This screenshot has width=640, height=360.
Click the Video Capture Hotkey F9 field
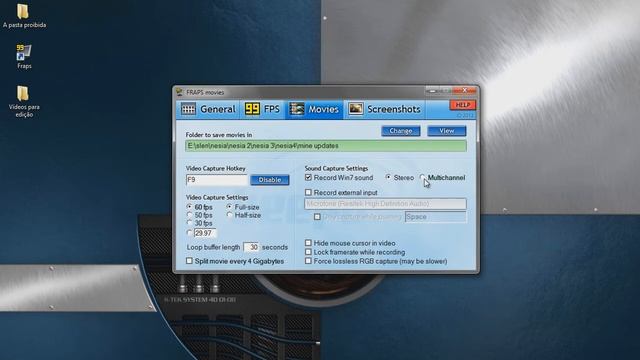point(216,180)
